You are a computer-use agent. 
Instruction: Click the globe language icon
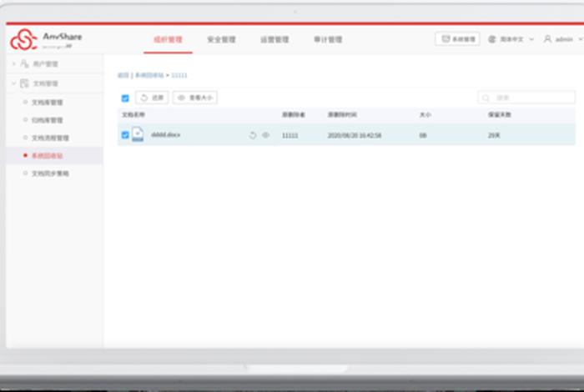492,39
